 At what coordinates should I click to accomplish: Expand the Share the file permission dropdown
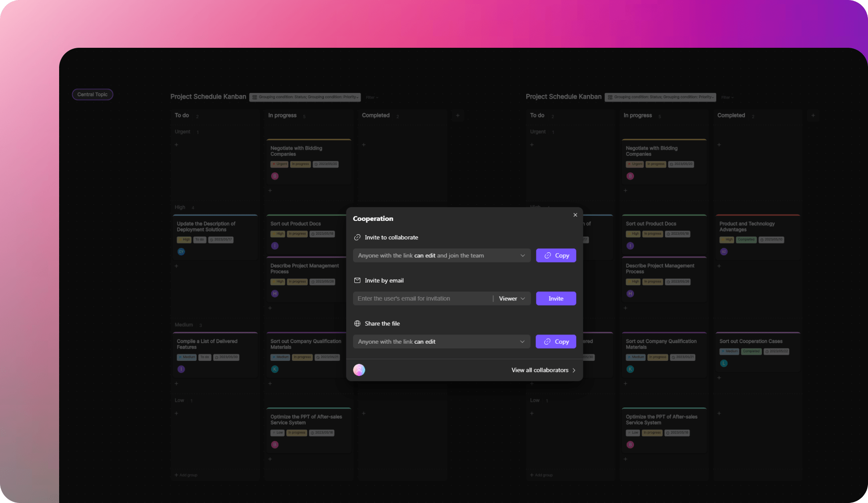(x=520, y=341)
